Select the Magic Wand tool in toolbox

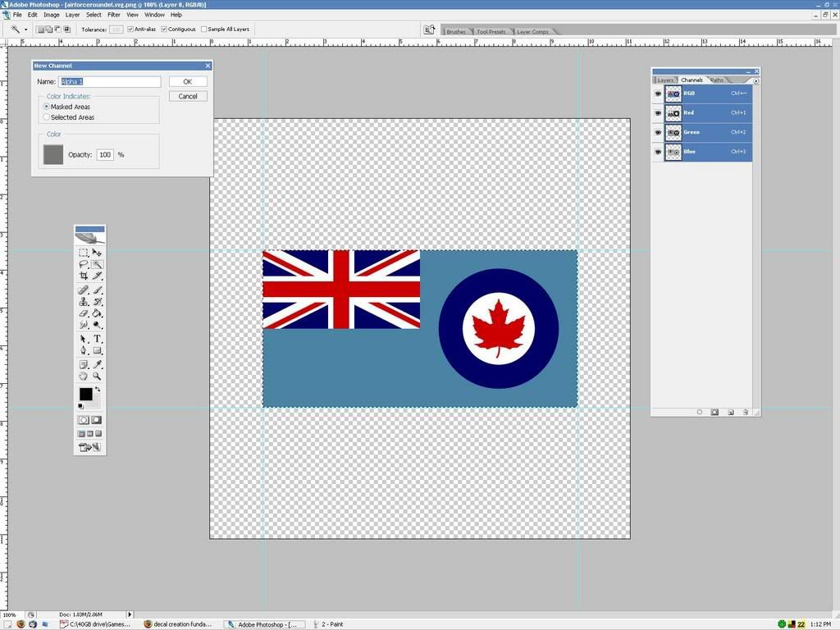(97, 264)
